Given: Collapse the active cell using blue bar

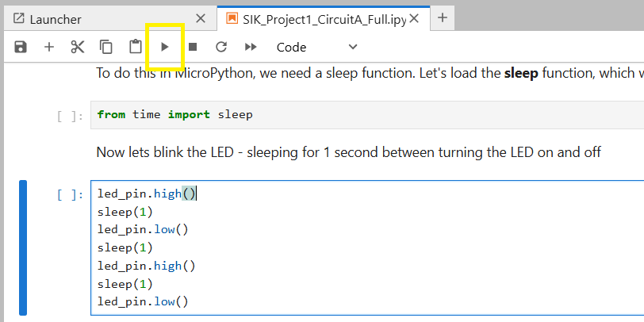Looking at the screenshot, I should [23, 247].
